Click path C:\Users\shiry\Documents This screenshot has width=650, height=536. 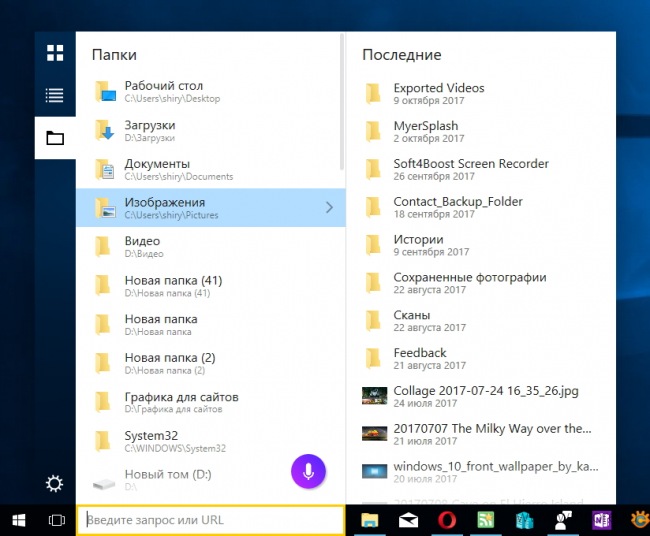point(179,177)
